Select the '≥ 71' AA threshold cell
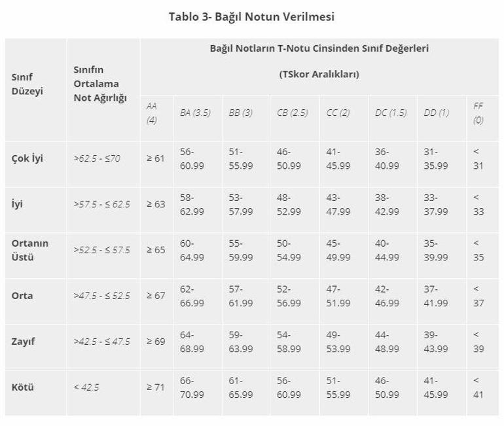Image resolution: width=504 pixels, height=426 pixels. click(156, 387)
